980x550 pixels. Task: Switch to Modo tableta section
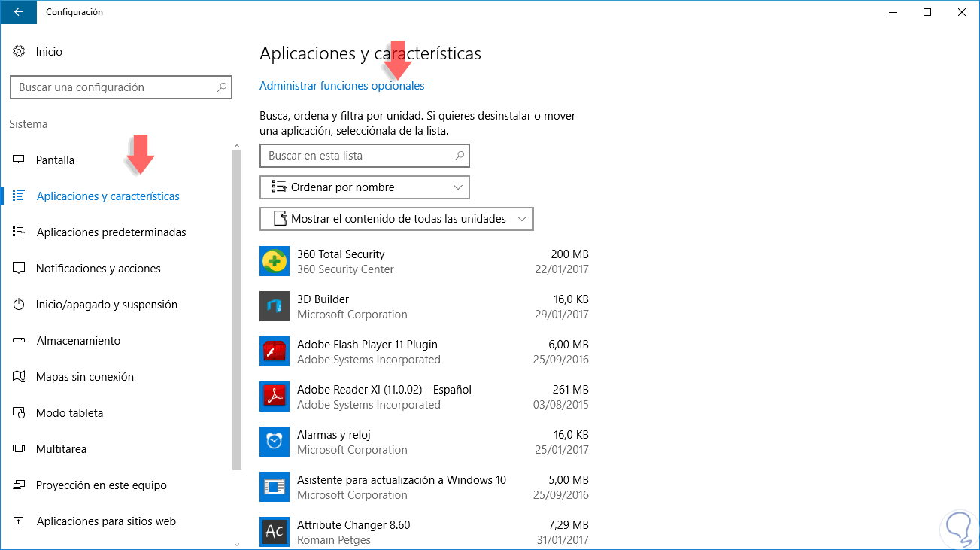coord(69,413)
